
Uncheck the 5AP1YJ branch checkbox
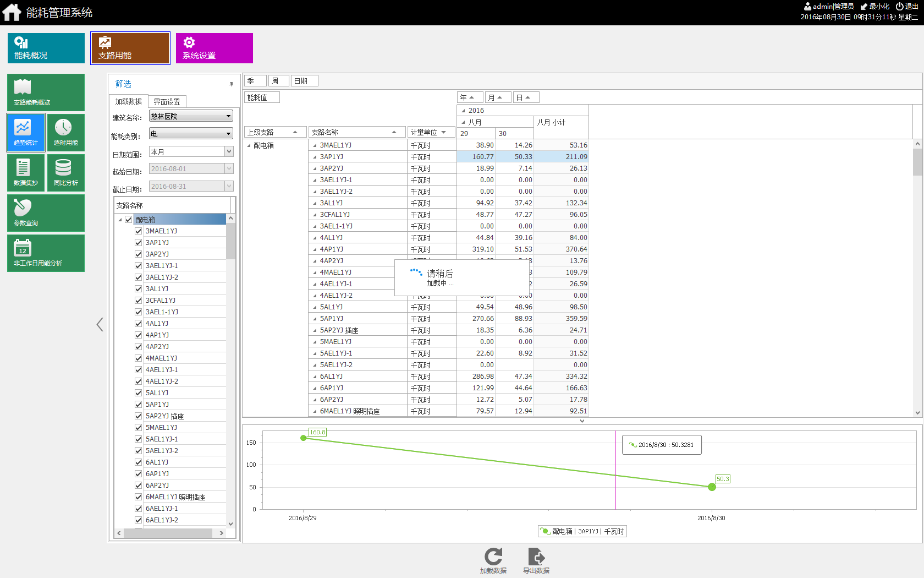(x=139, y=405)
